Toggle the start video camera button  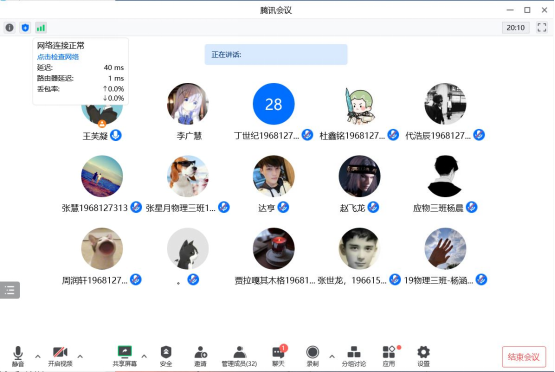(60, 356)
